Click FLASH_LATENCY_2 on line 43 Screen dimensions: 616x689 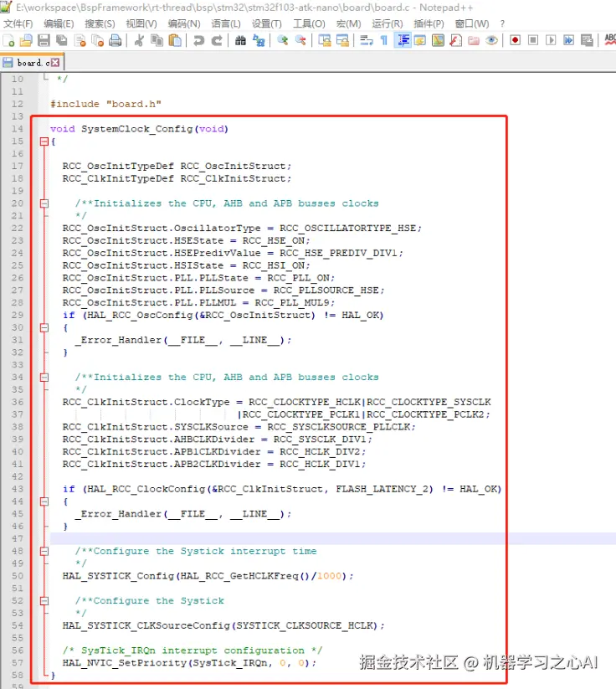pyautogui.click(x=382, y=489)
